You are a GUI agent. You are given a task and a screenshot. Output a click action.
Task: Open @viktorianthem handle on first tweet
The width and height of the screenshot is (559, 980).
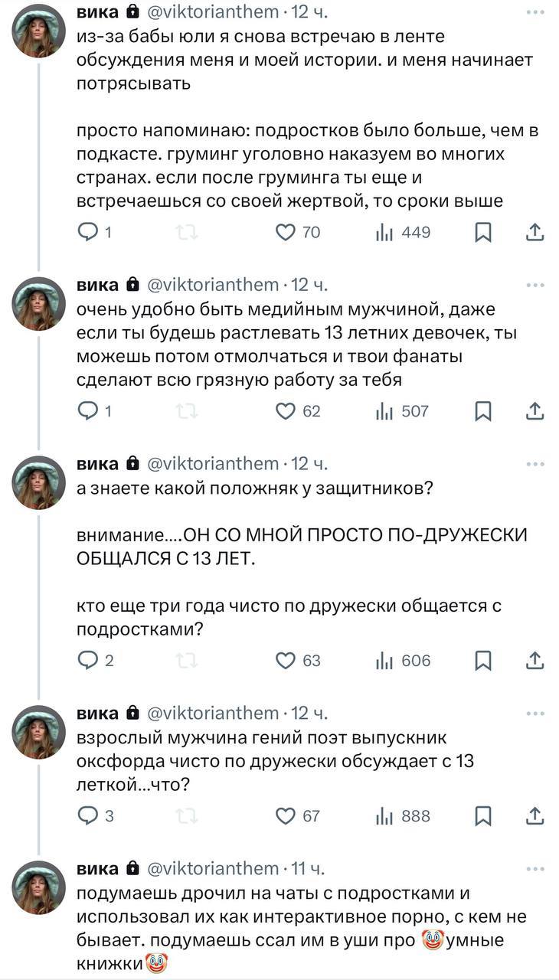[212, 12]
